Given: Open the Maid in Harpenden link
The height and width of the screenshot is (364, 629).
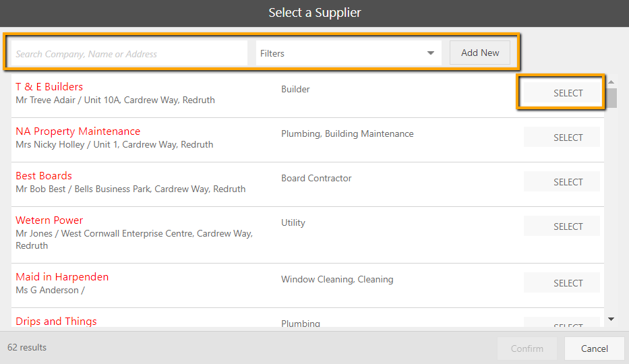Looking at the screenshot, I should (62, 277).
